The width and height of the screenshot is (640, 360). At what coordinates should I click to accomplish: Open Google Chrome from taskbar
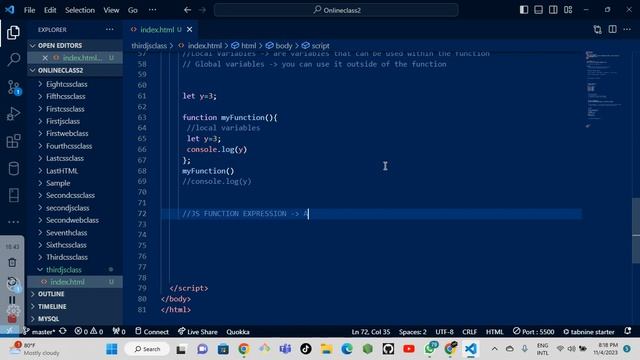coord(244,349)
